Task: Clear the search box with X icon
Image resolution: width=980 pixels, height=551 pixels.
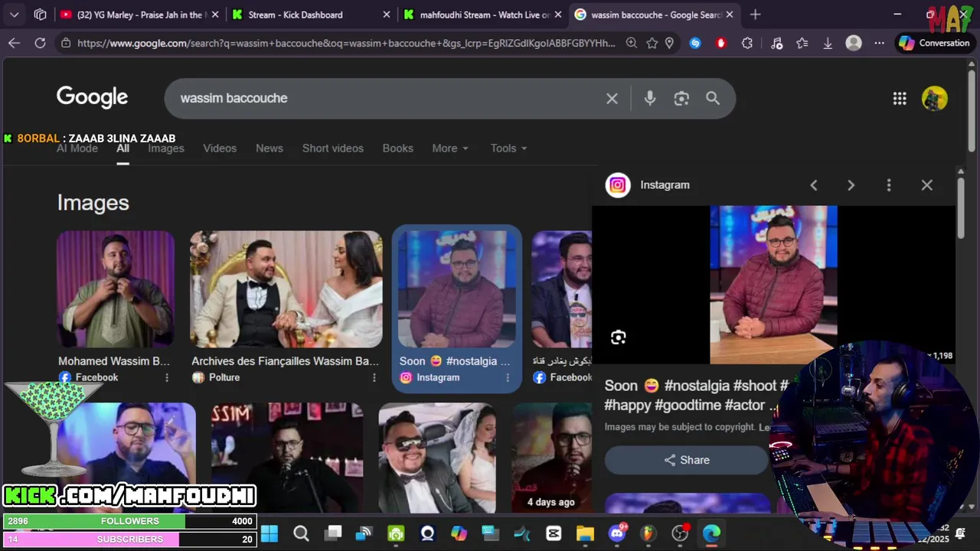Action: point(612,98)
